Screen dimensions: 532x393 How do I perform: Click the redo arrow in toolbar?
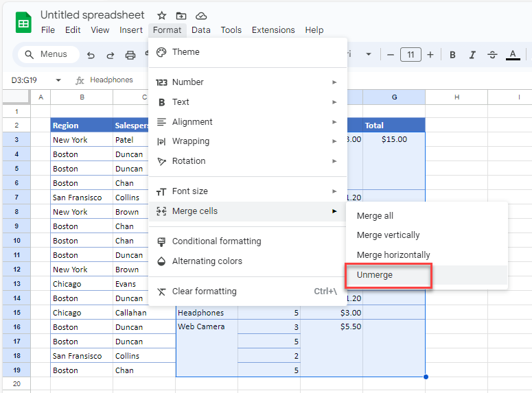[111, 55]
